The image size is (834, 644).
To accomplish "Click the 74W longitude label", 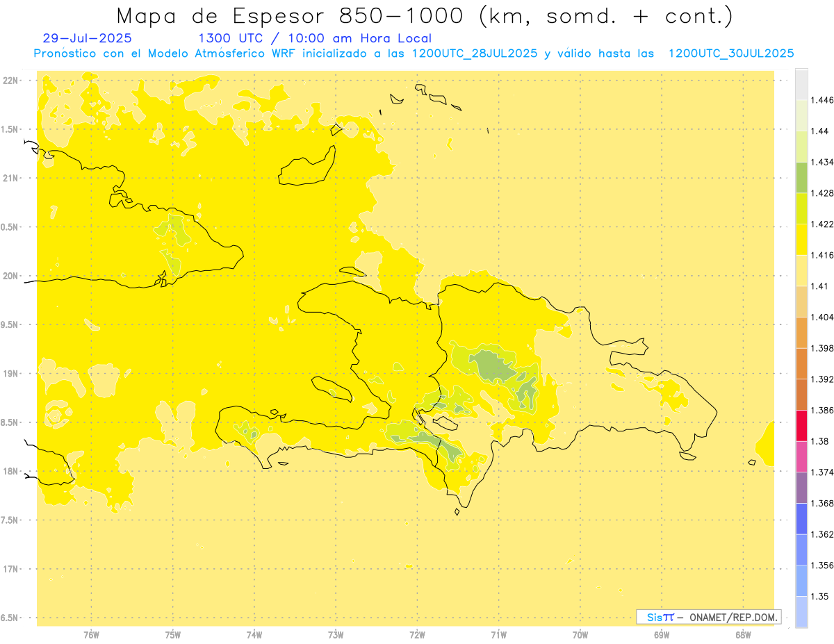I will [x=254, y=634].
